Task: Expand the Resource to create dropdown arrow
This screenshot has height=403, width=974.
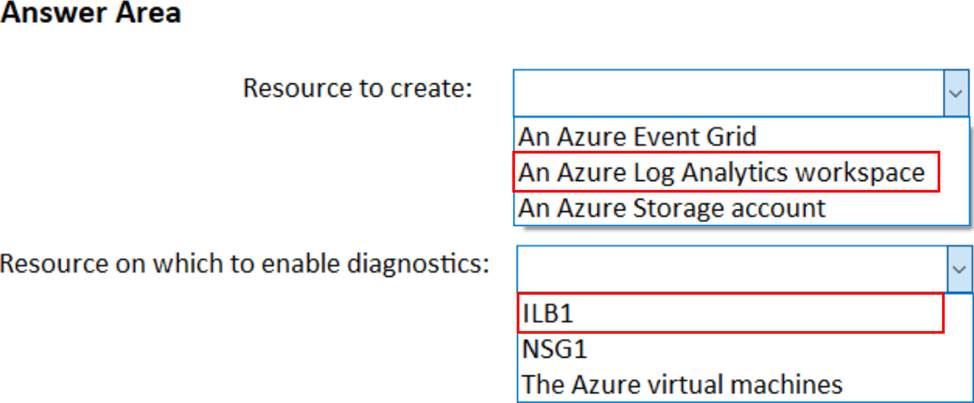Action: click(x=956, y=91)
